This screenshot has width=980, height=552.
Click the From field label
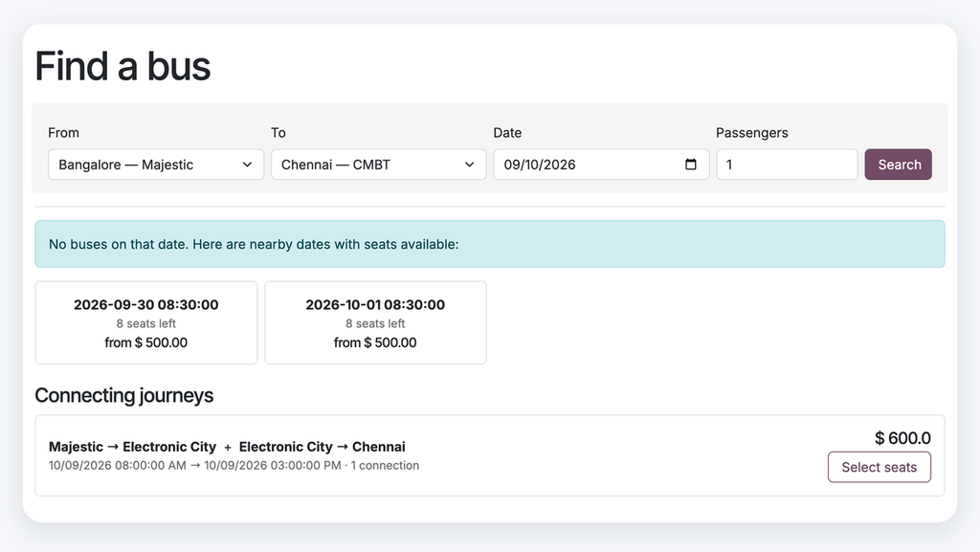pos(64,133)
